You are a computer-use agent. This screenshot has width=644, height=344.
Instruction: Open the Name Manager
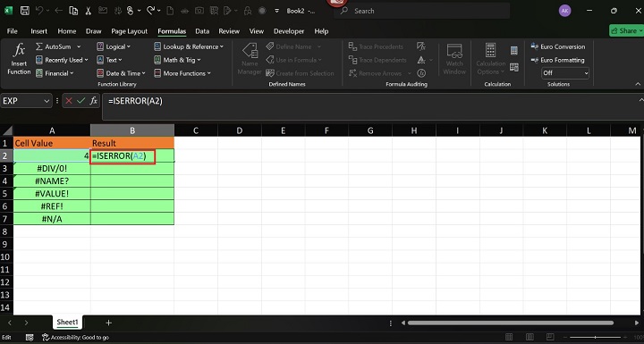(250, 59)
